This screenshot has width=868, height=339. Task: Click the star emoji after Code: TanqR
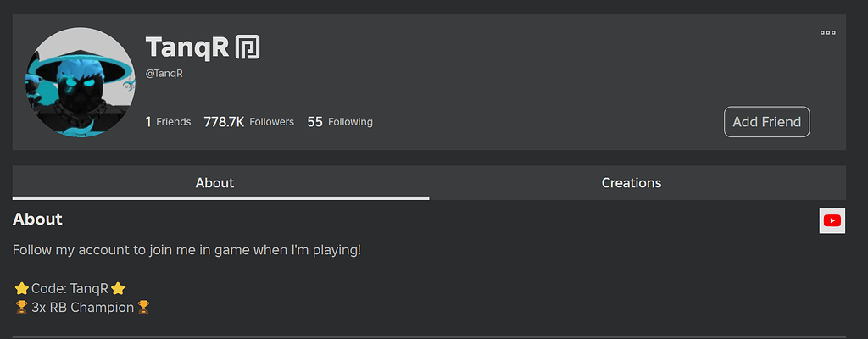[x=118, y=289]
